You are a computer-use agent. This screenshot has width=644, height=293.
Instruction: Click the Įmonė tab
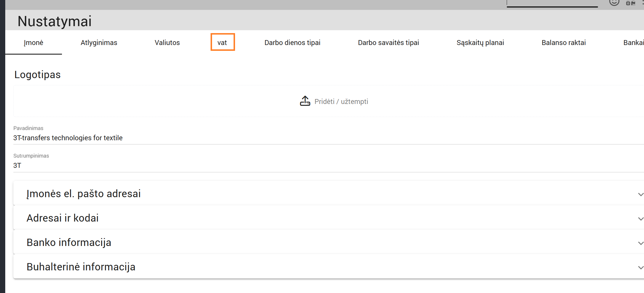33,43
